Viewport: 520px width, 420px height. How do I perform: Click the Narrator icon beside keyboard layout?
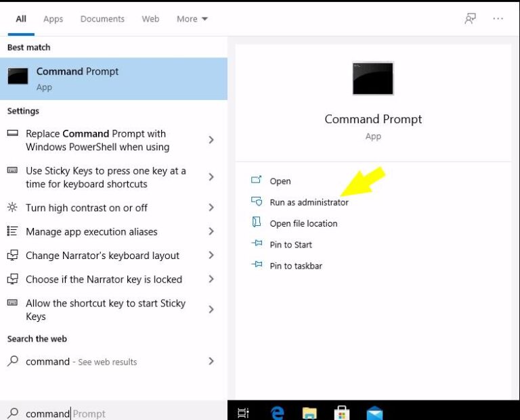pyautogui.click(x=12, y=255)
